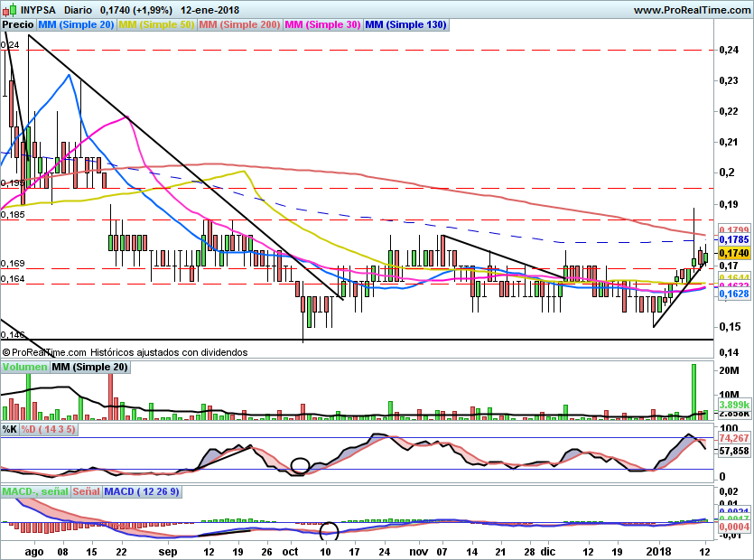Select the red Señal label
This screenshot has width=754, height=560.
[87, 492]
